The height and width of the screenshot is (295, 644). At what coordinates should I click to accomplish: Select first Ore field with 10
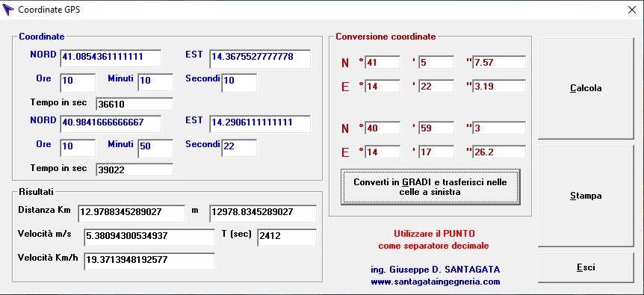coord(78,82)
